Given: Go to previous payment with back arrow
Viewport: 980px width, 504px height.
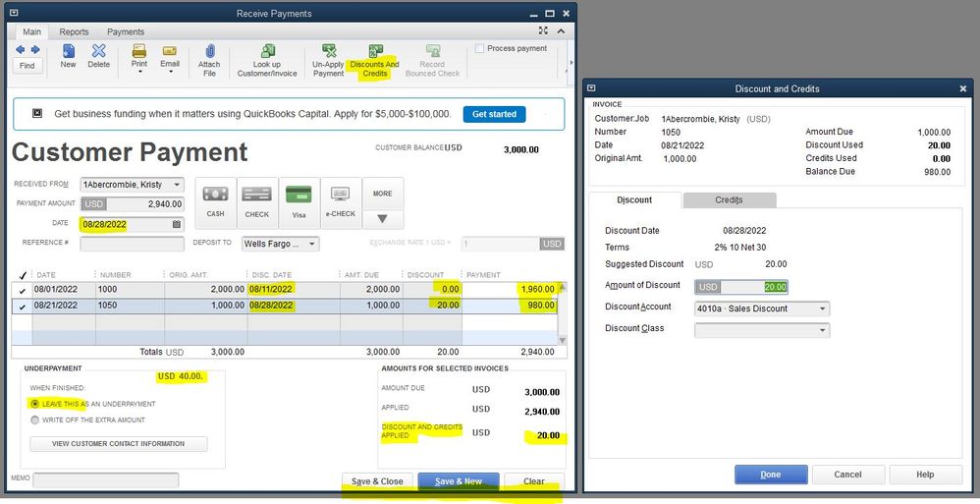Looking at the screenshot, I should pyautogui.click(x=20, y=49).
